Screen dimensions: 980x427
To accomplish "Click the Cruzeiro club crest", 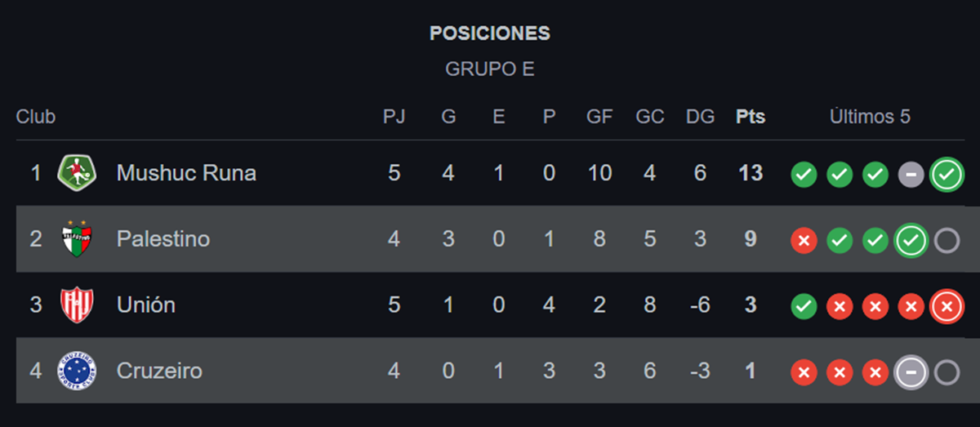I will [x=77, y=371].
